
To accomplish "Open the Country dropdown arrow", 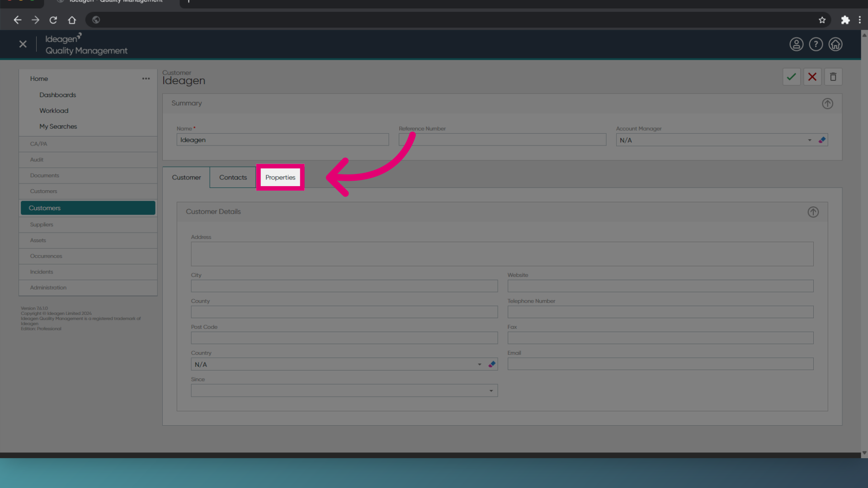I will tap(479, 364).
